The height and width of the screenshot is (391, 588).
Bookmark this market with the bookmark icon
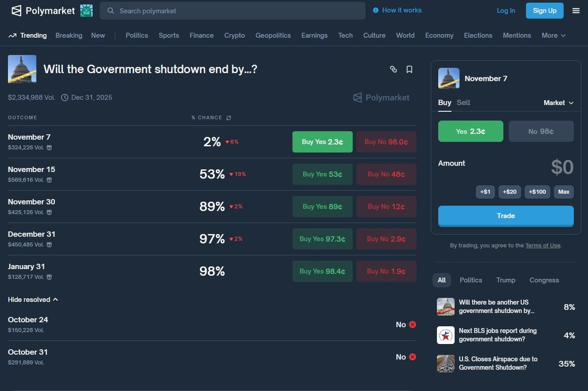(x=409, y=70)
